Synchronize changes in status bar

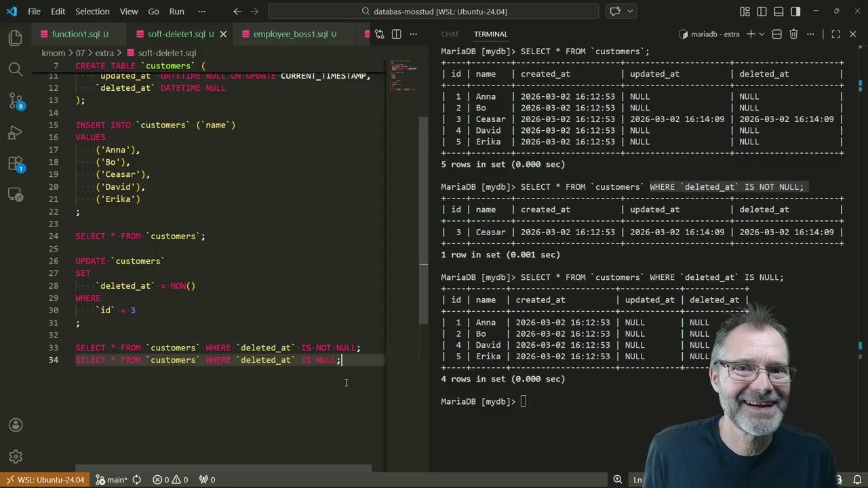pos(137,480)
